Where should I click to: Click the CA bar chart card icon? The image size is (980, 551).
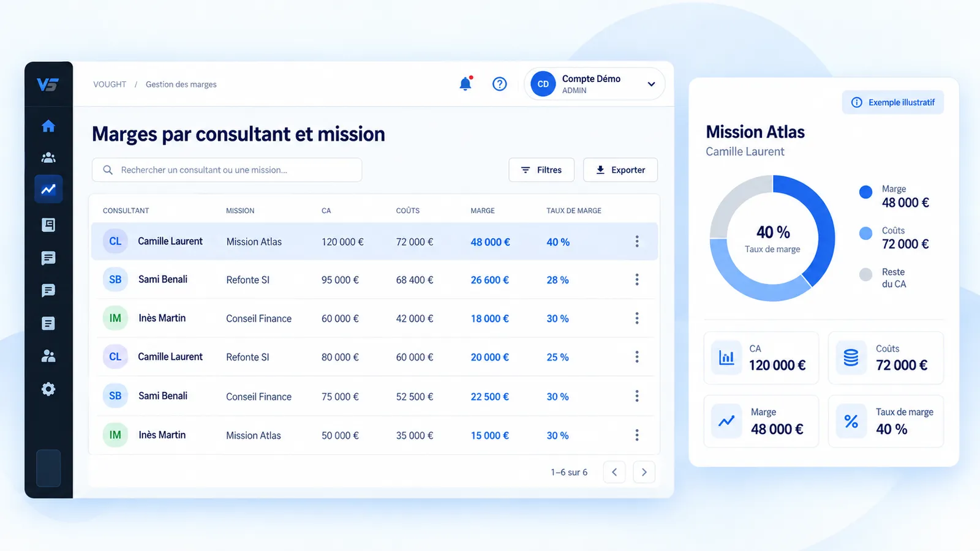click(x=726, y=358)
